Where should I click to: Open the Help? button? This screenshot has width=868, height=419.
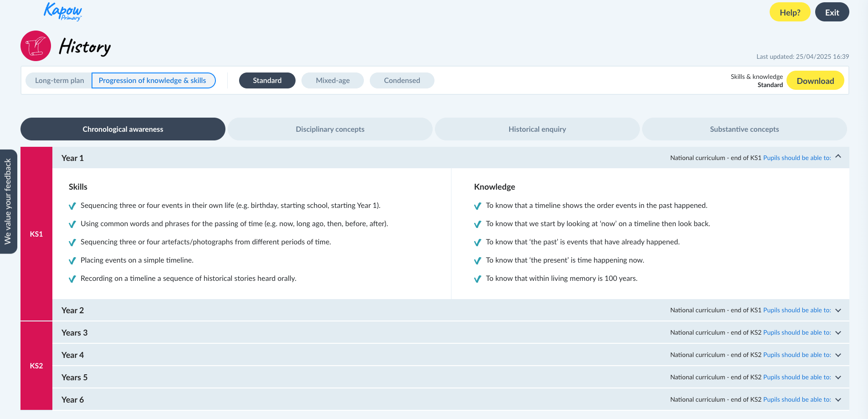point(790,12)
